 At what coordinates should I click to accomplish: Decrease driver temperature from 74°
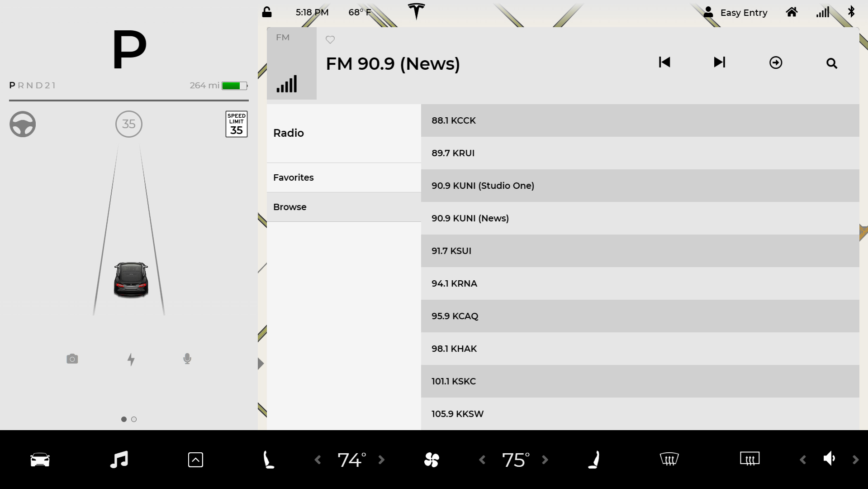[x=318, y=460]
